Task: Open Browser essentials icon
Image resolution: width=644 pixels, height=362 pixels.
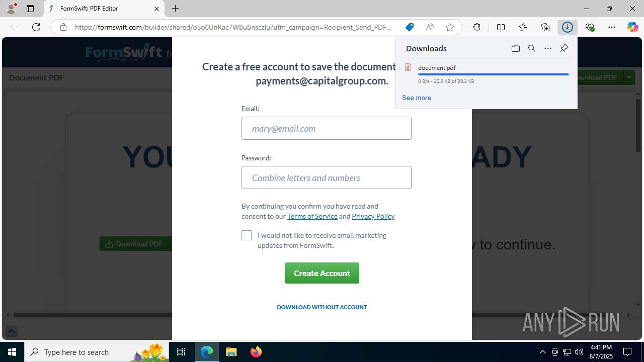Action: coord(590,27)
